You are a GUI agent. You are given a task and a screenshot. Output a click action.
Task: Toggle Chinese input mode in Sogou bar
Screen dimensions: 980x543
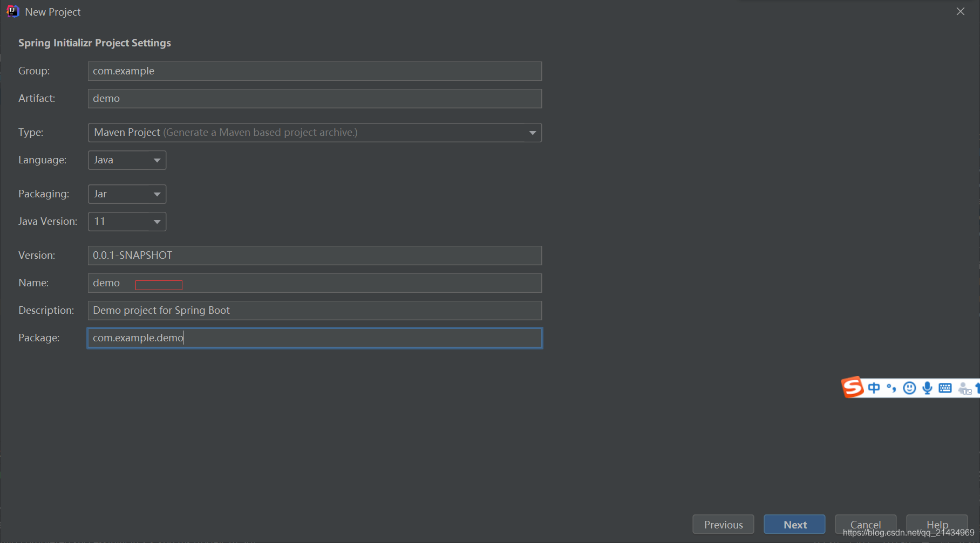(874, 388)
